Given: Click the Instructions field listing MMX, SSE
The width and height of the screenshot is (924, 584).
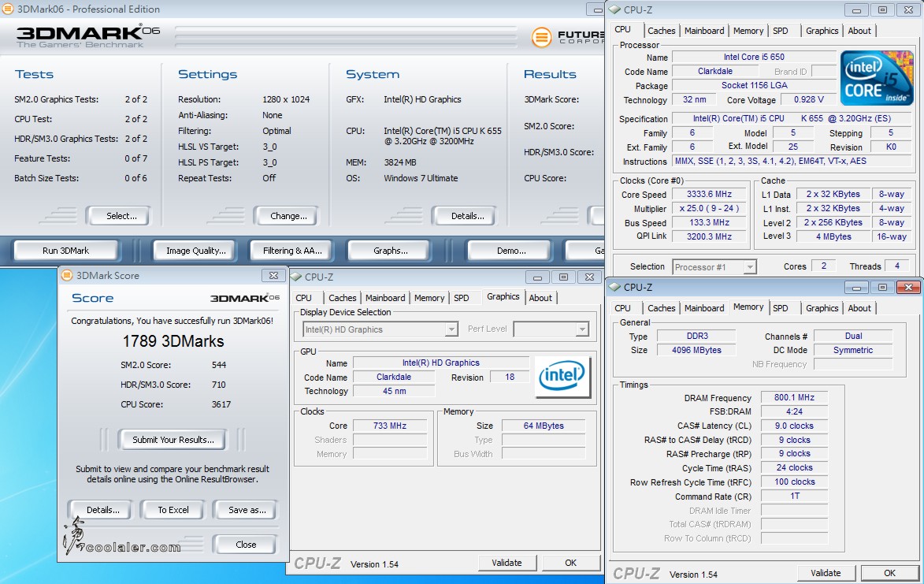Looking at the screenshot, I should pyautogui.click(x=792, y=161).
